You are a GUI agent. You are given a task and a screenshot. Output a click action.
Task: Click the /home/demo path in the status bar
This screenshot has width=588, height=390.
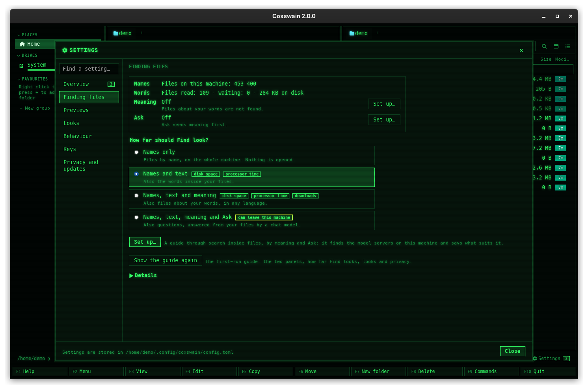pyautogui.click(x=31, y=358)
